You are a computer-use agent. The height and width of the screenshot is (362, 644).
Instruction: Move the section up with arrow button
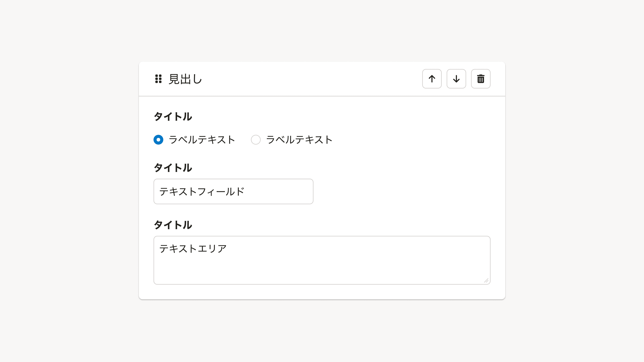(x=432, y=79)
